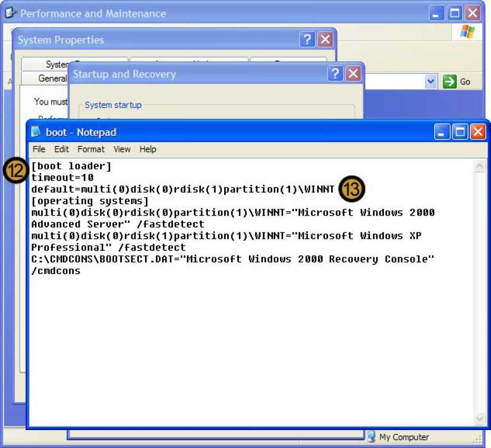Click the 'Advanced Server" /fastdetect' line
This screenshot has height=448, width=491.
coord(118,224)
